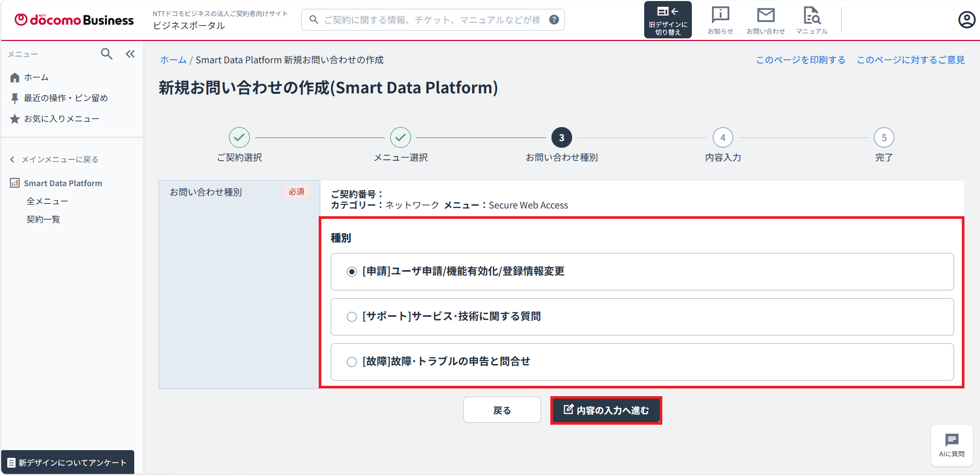Image resolution: width=980 pixels, height=475 pixels.
Task: Click step 2 メニュー選択 checkmark
Action: pos(401,137)
